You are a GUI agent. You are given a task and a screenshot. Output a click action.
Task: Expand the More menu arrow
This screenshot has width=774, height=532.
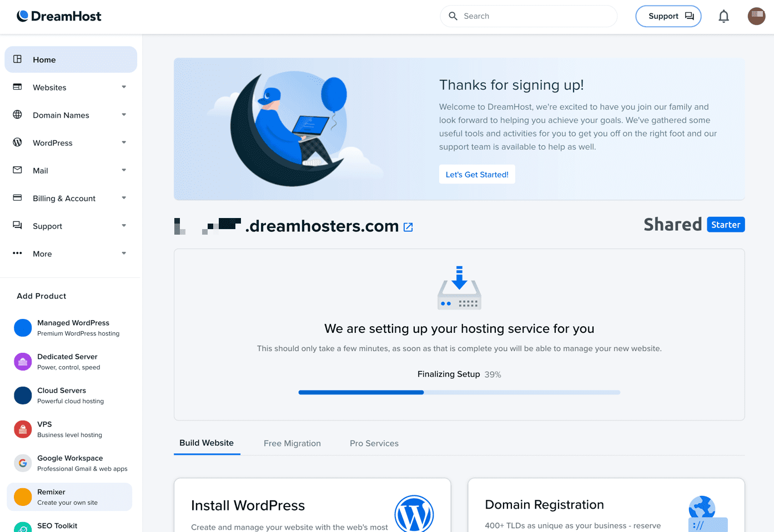pyautogui.click(x=124, y=254)
